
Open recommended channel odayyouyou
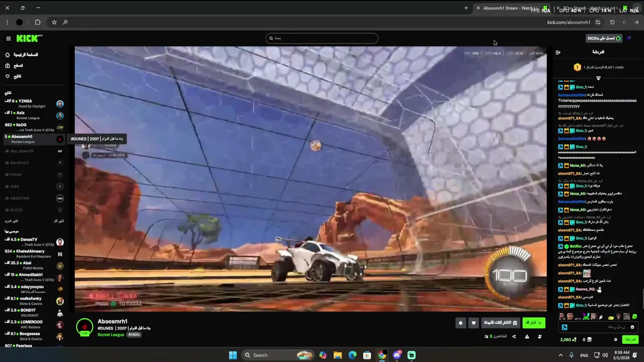pos(34,289)
